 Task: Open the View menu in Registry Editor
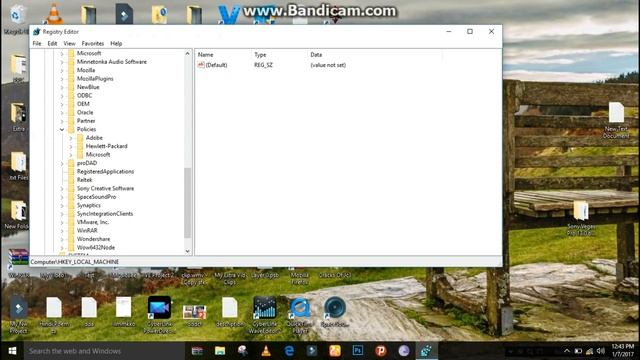tap(69, 43)
